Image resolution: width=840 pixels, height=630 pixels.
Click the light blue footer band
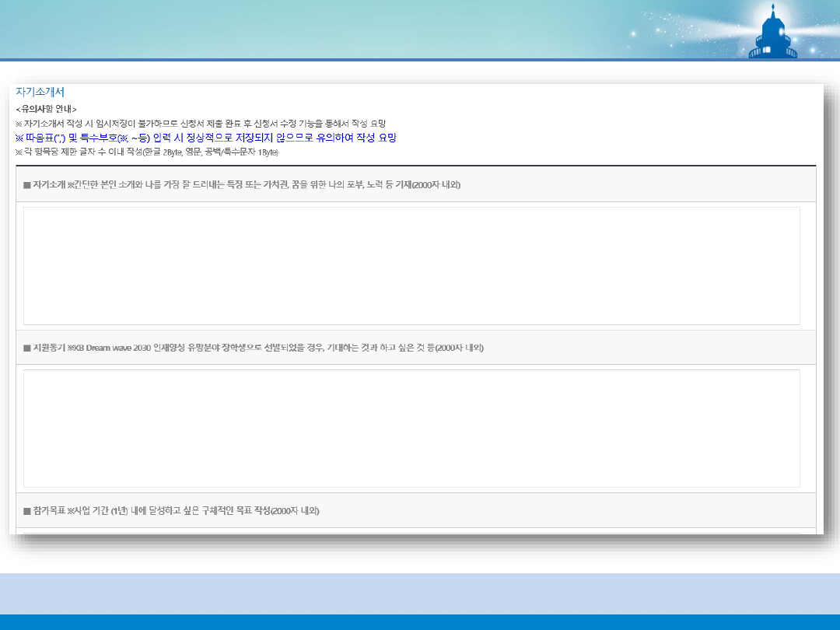coord(420,593)
